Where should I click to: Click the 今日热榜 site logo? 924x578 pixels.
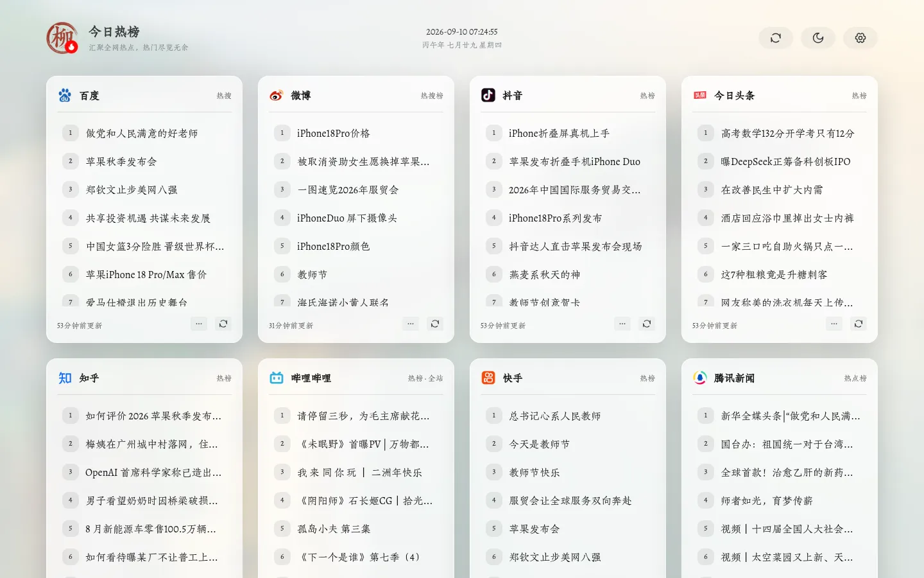coord(62,38)
